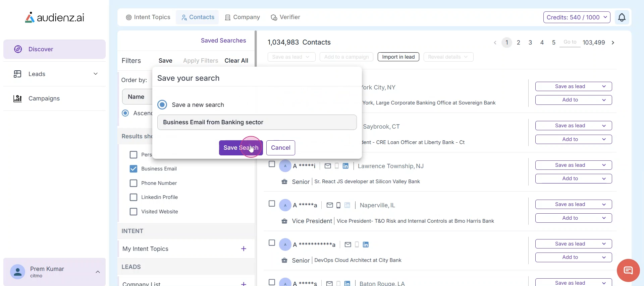
Task: Click the phone icon for Naperville contact
Action: pos(338,205)
